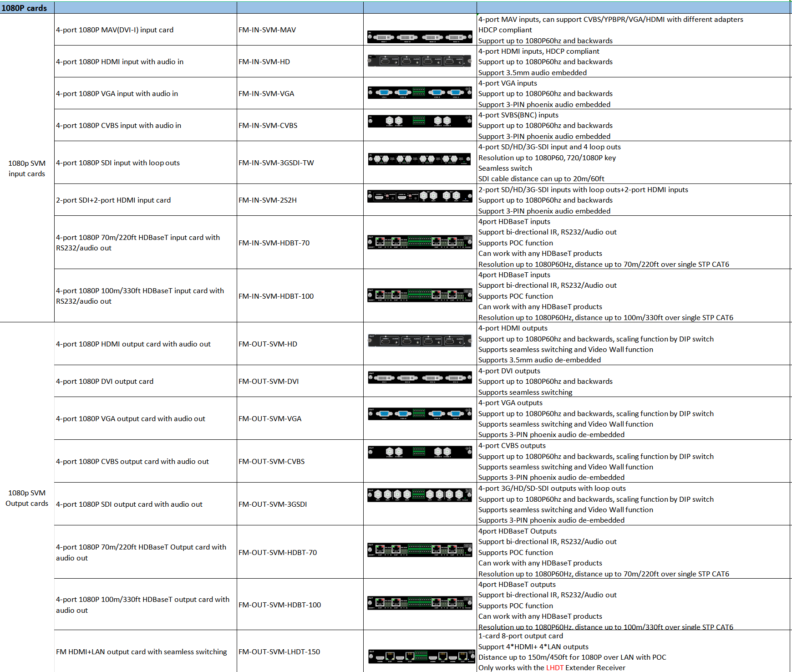Select the FM-IN-SVM-HDBT-100 card image
The image size is (792, 672).
(420, 295)
